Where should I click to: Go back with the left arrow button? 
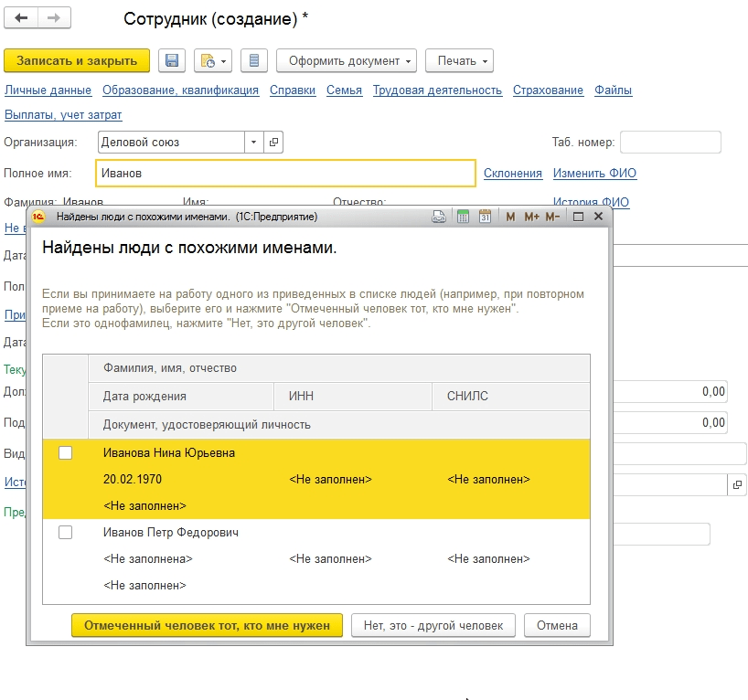(x=21, y=18)
